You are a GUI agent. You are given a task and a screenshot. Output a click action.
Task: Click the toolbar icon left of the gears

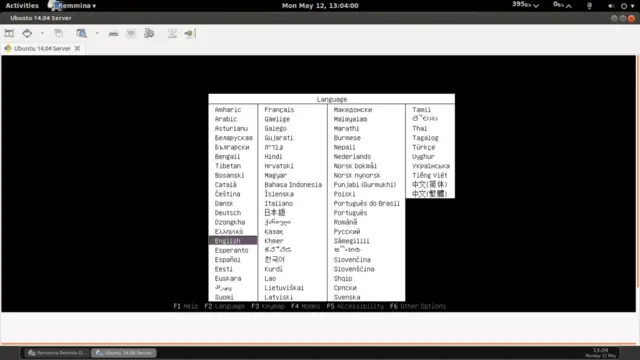tap(131, 33)
